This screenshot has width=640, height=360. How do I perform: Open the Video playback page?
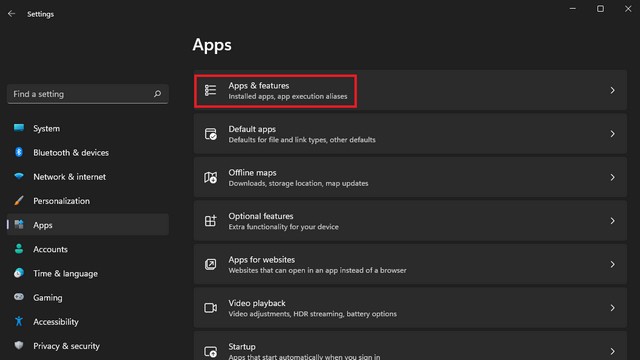(410, 308)
